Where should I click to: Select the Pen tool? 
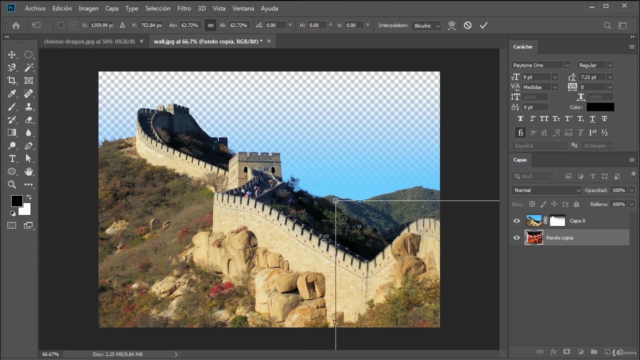pos(29,146)
